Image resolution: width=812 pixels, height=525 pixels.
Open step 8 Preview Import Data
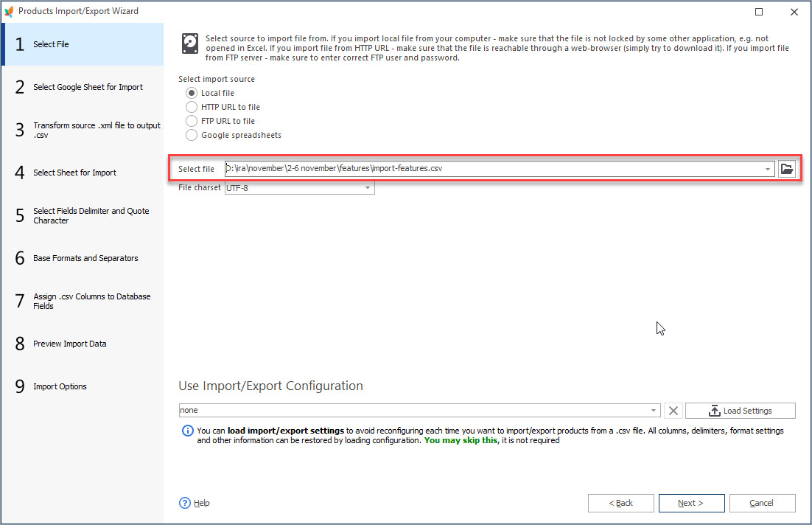click(83, 344)
